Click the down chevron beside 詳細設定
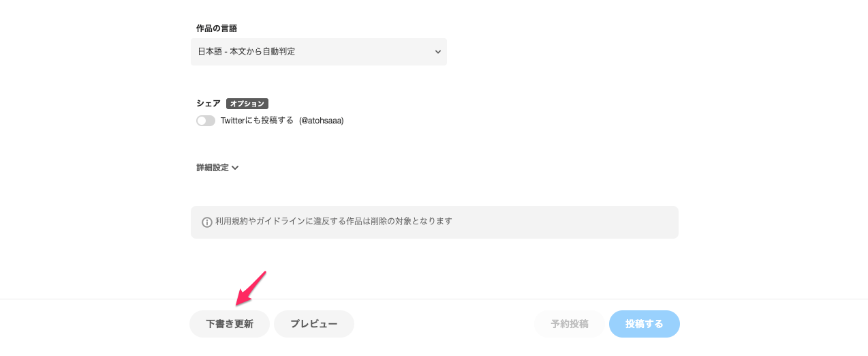This screenshot has height=356, width=868. click(235, 168)
